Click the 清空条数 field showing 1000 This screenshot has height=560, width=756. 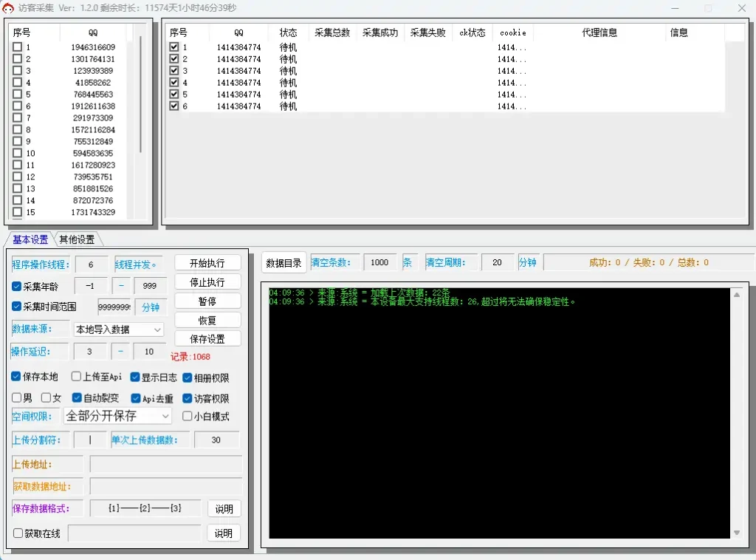click(379, 262)
